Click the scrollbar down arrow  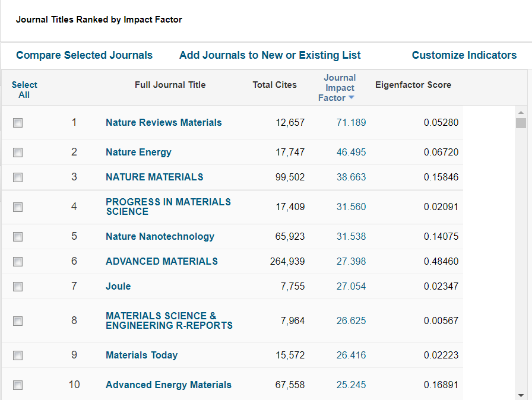(x=521, y=395)
